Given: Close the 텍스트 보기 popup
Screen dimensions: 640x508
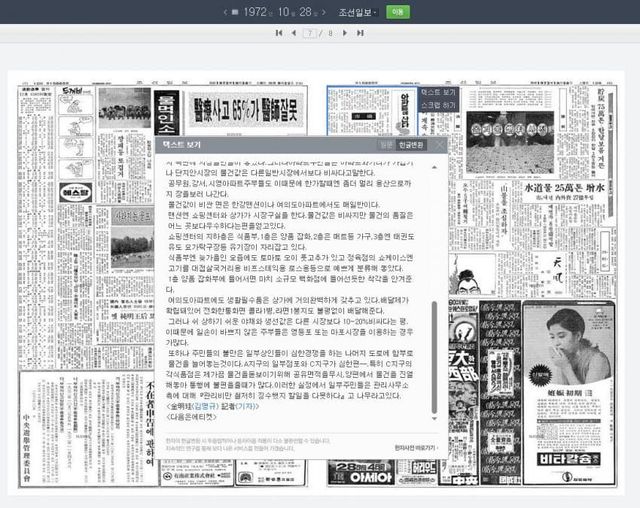Looking at the screenshot, I should pyautogui.click(x=440, y=145).
